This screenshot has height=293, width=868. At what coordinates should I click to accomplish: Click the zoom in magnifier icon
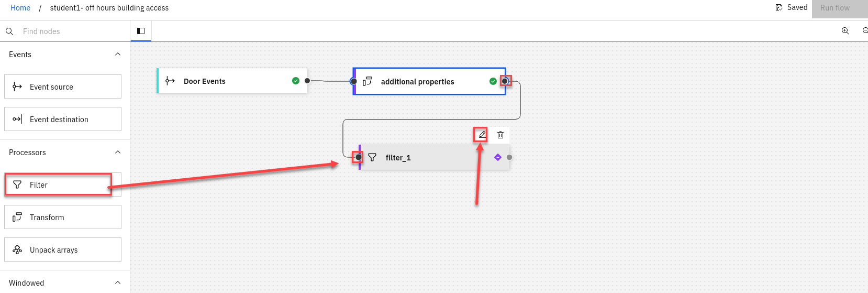point(845,31)
